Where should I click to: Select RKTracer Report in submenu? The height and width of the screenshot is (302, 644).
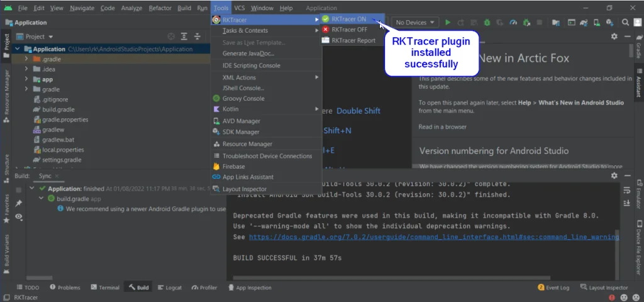(x=352, y=40)
